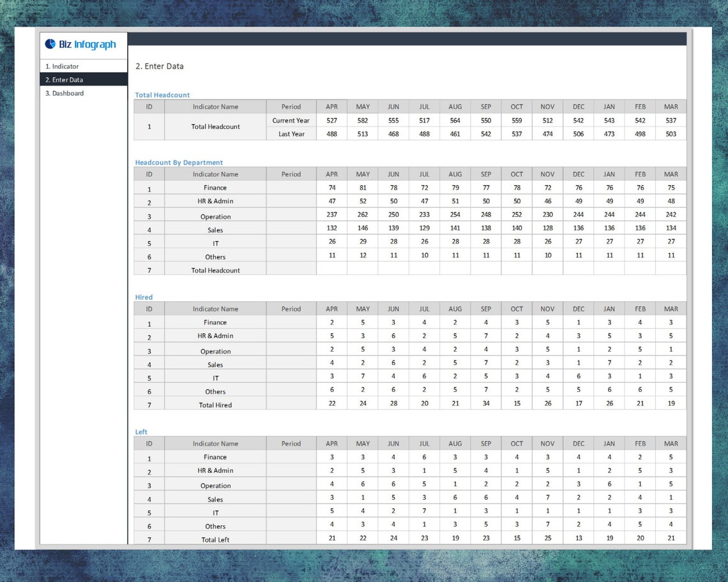Switch to the "2. Enter Data" tab
Viewport: 728px width, 582px height.
point(64,80)
